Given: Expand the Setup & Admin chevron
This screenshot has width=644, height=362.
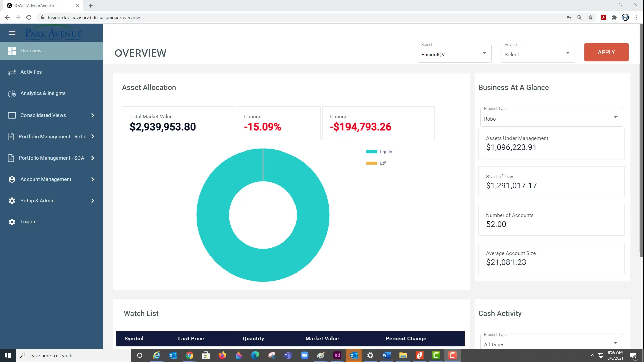Looking at the screenshot, I should tap(93, 201).
